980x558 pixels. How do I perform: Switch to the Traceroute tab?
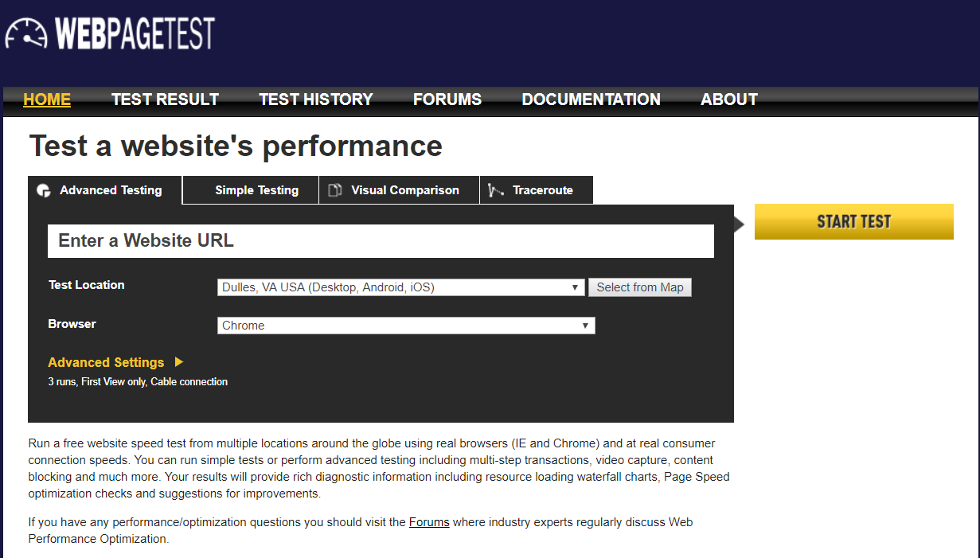[x=537, y=190]
